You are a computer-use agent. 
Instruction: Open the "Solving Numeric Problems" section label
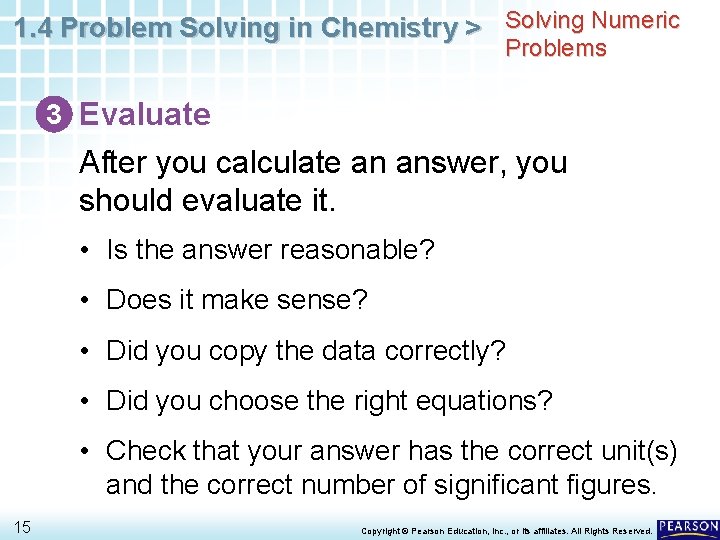592,34
